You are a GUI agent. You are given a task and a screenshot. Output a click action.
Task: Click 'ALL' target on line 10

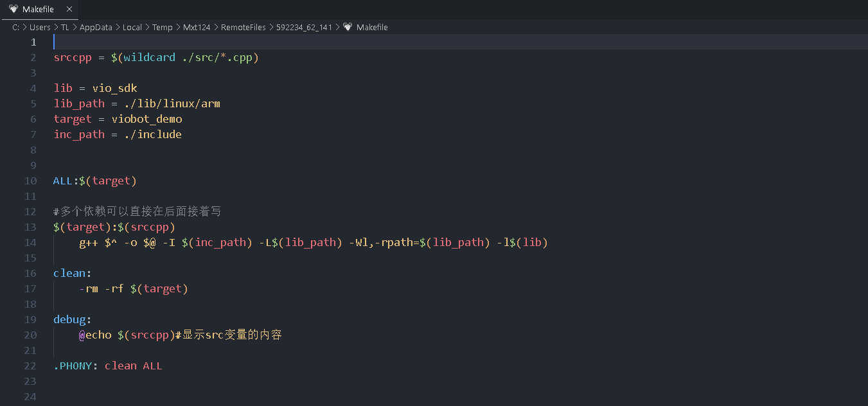(x=63, y=181)
